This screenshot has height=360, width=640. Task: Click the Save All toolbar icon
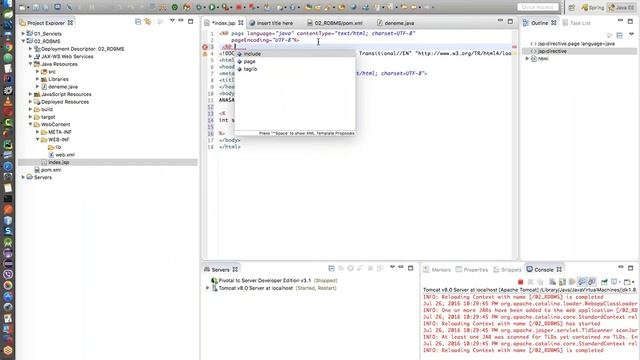tap(45, 7)
